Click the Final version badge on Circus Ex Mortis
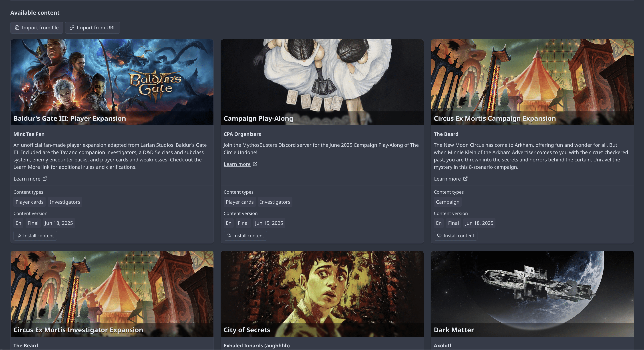 coord(453,223)
